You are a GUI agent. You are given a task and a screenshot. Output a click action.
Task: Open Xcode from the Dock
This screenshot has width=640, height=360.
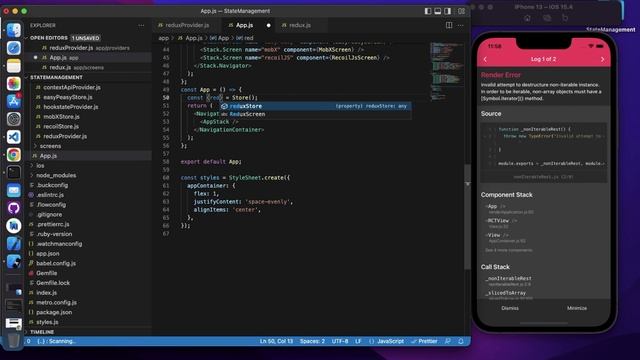pyautogui.click(x=13, y=244)
